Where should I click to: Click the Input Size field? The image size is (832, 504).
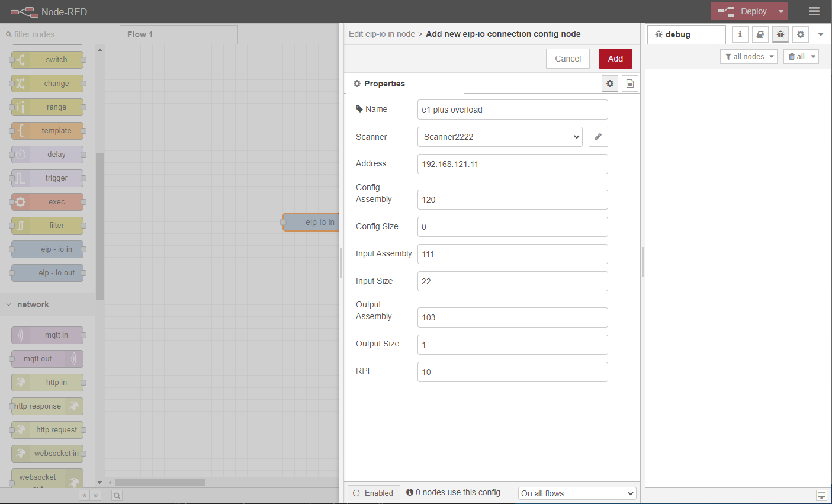pos(513,281)
